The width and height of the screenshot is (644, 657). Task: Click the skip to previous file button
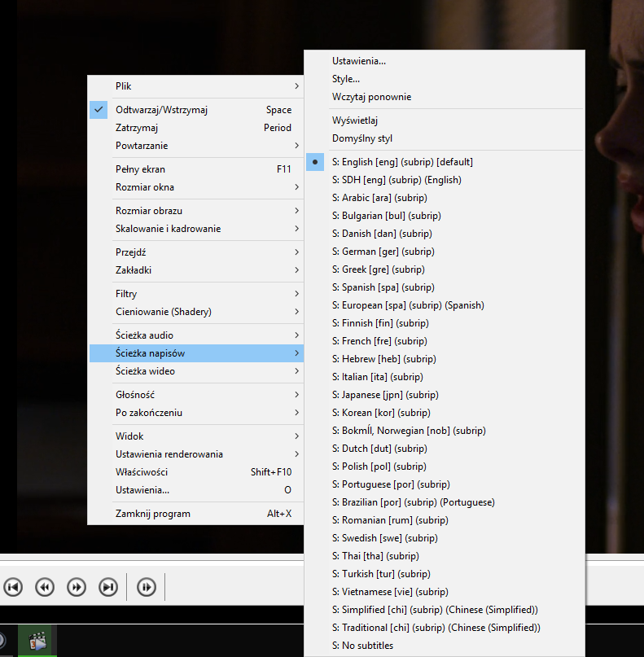point(13,586)
